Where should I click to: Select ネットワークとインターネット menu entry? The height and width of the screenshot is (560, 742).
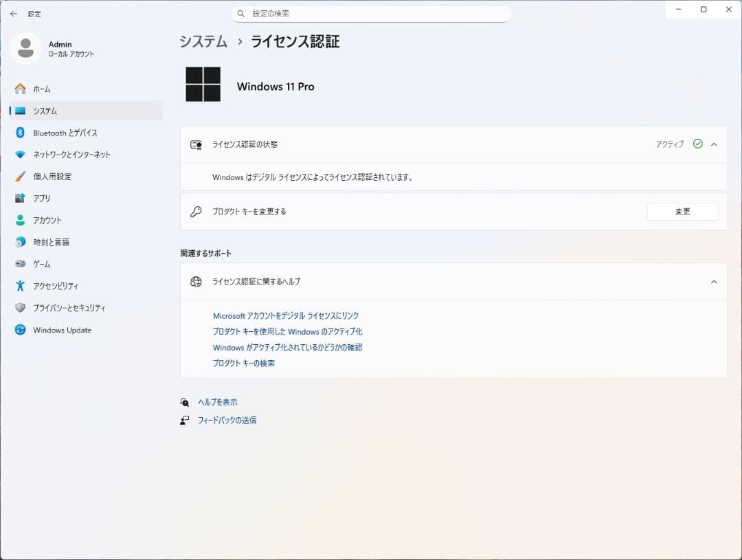86,155
